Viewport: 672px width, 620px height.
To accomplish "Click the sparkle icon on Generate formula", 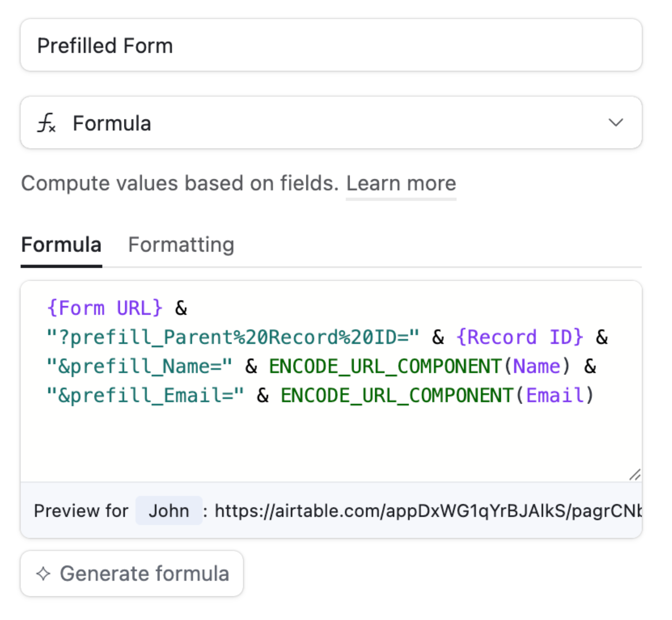I will pyautogui.click(x=44, y=573).
